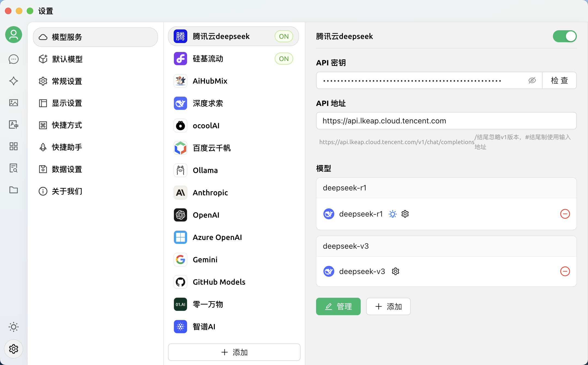Select 零一万物 provider

click(x=233, y=304)
